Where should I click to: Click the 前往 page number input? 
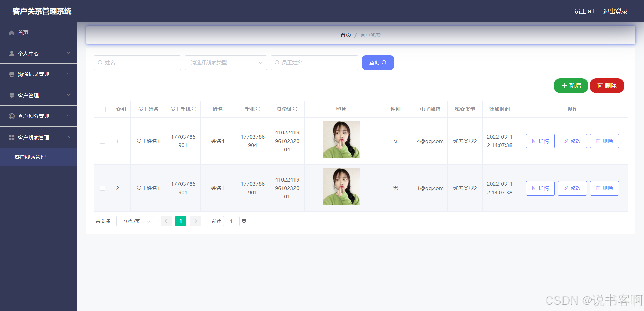click(x=231, y=221)
